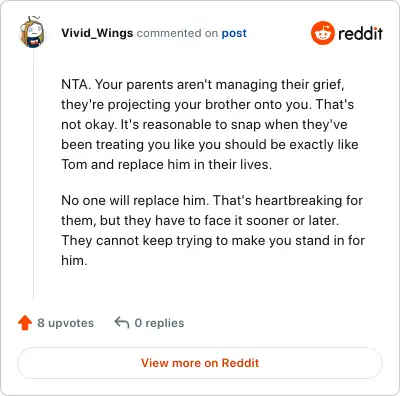Screen dimensions: 400x396
Task: Click the word "NTA" in the comment
Action: click(74, 84)
